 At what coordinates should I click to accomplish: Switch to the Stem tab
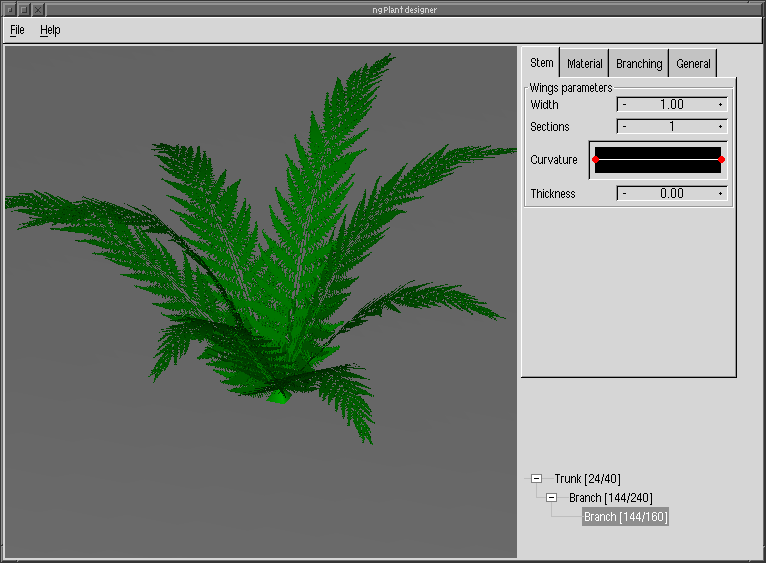click(x=541, y=63)
